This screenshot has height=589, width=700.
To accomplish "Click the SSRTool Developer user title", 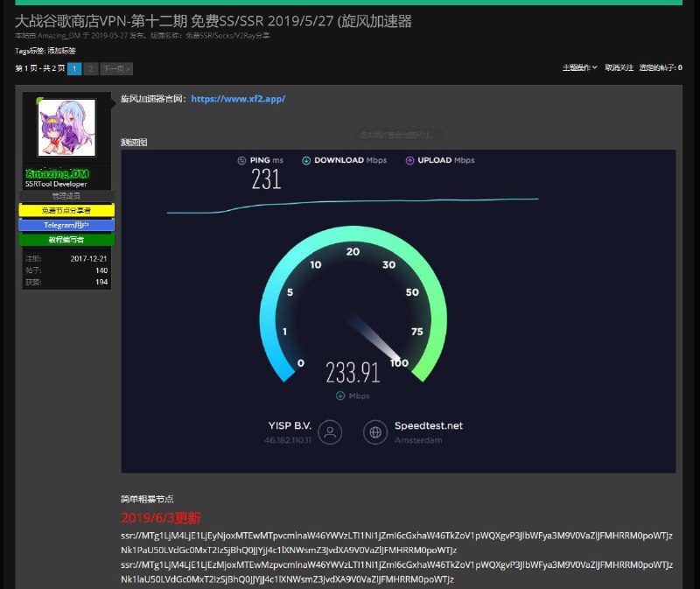I will coord(56,184).
